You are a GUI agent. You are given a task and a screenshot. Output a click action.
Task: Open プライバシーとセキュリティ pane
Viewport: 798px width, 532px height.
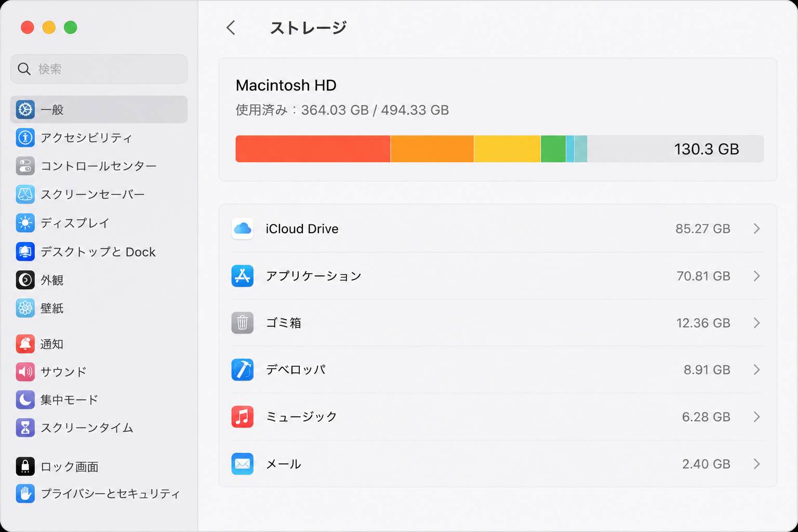click(x=99, y=494)
